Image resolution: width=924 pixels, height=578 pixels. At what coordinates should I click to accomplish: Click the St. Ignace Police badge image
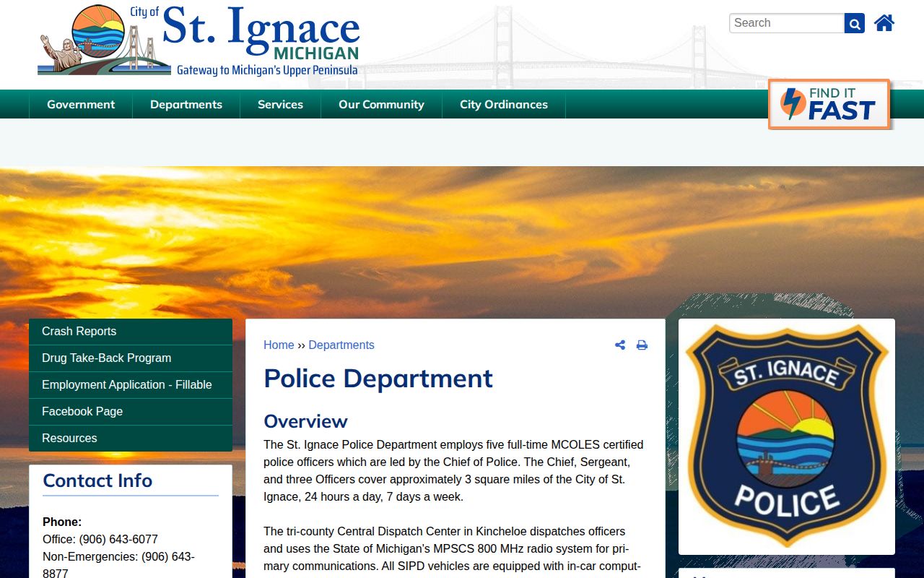pos(787,436)
